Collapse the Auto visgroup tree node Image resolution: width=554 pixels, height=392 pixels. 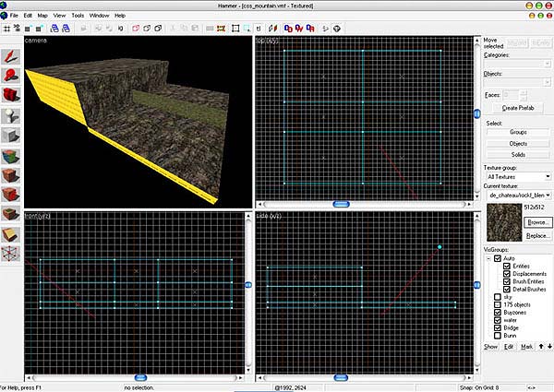(488, 257)
